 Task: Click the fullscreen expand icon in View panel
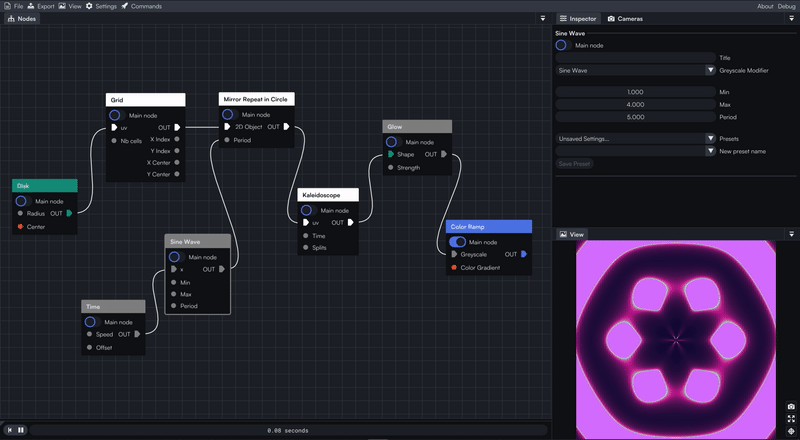tap(791, 419)
